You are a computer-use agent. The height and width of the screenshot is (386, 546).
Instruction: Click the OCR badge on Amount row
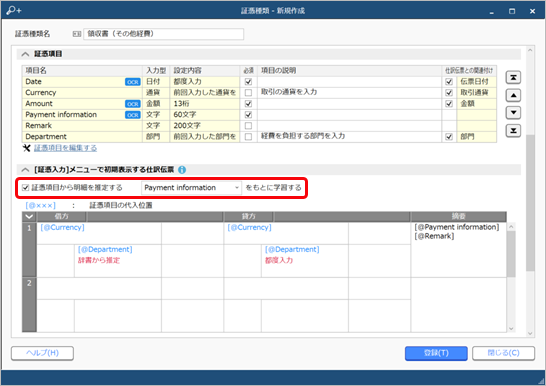point(133,104)
